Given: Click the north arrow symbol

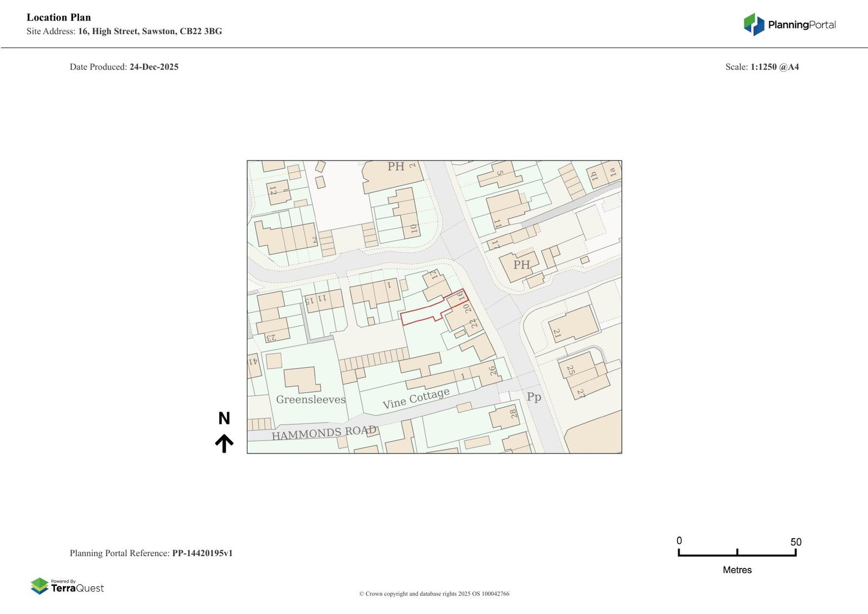Looking at the screenshot, I should (224, 443).
